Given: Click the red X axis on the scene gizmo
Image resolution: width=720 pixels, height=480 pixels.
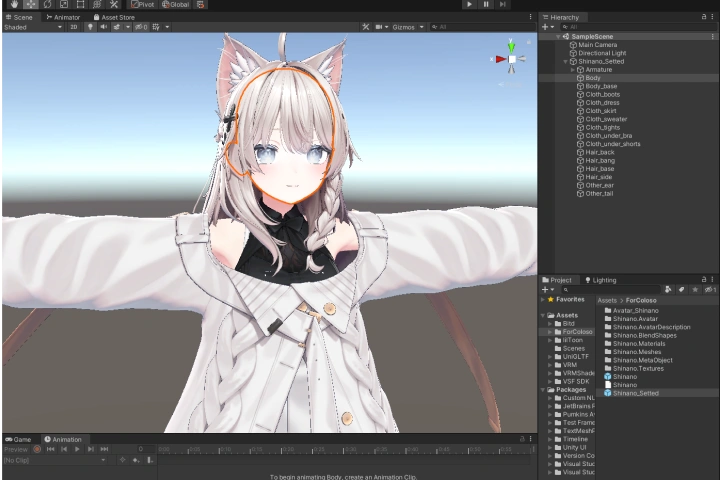Looking at the screenshot, I should [500, 59].
